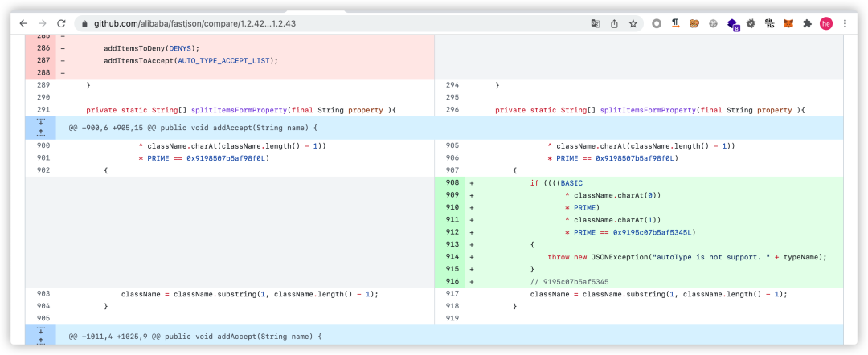Screen dimensions: 868x355
Task: Go back to the previous page
Action: pyautogui.click(x=23, y=24)
